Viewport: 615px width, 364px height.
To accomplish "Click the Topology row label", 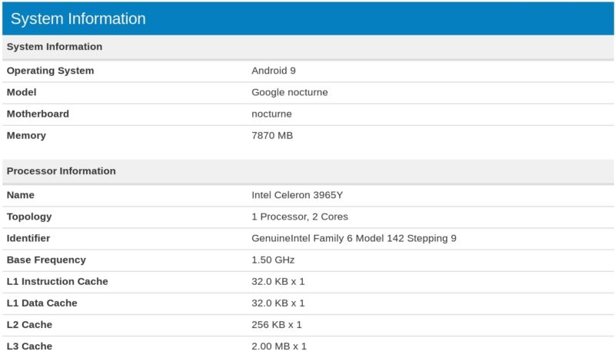I will pyautogui.click(x=29, y=217).
